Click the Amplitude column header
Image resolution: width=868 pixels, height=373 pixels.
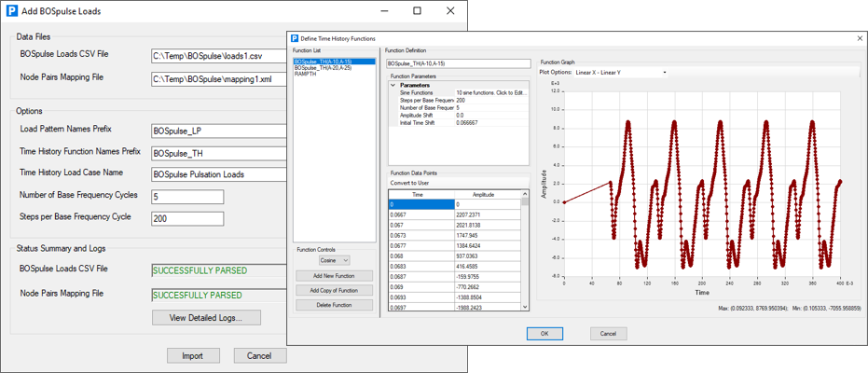pyautogui.click(x=488, y=194)
